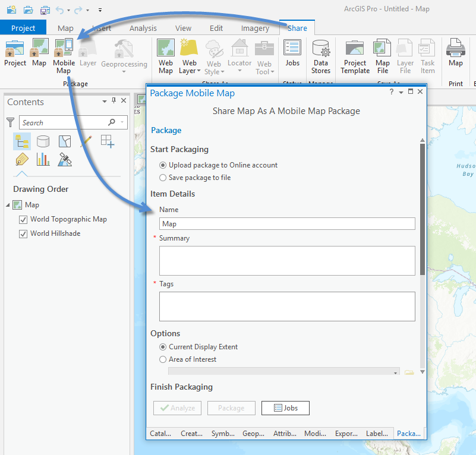476x455 pixels.
Task: Expand the Web Style dropdown arrow
Action: pyautogui.click(x=222, y=72)
